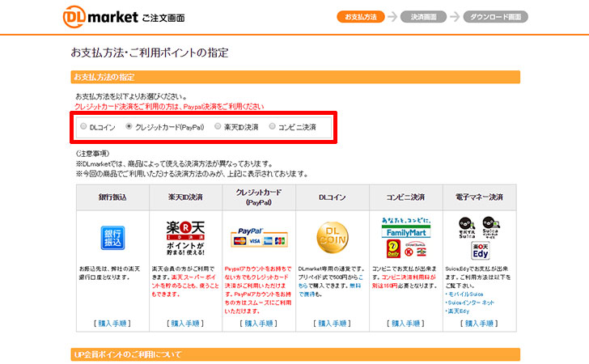This screenshot has height=364, width=589.
Task: Open the 楽天Edy text link
Action: point(459,311)
